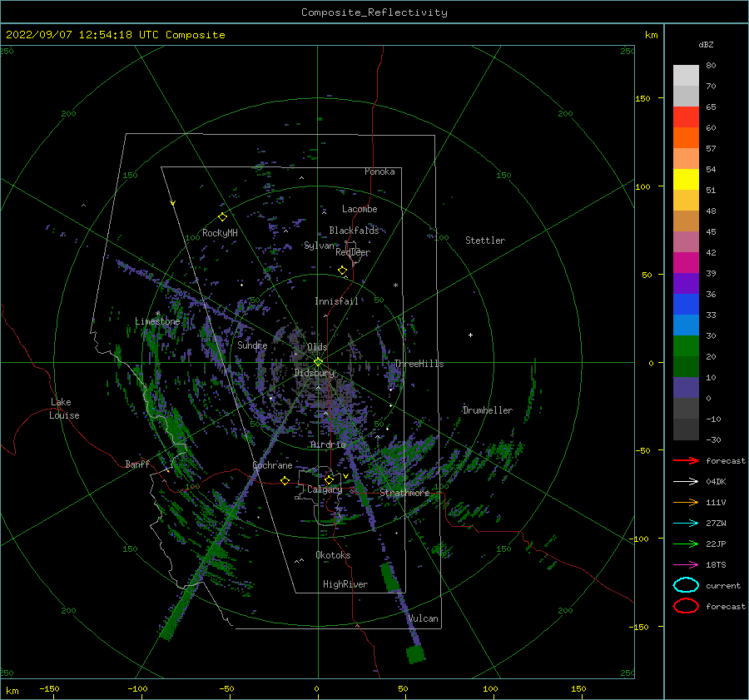Select the bright green 20-30 dBZ swatch
Image resolution: width=749 pixels, height=700 pixels.
(x=686, y=346)
